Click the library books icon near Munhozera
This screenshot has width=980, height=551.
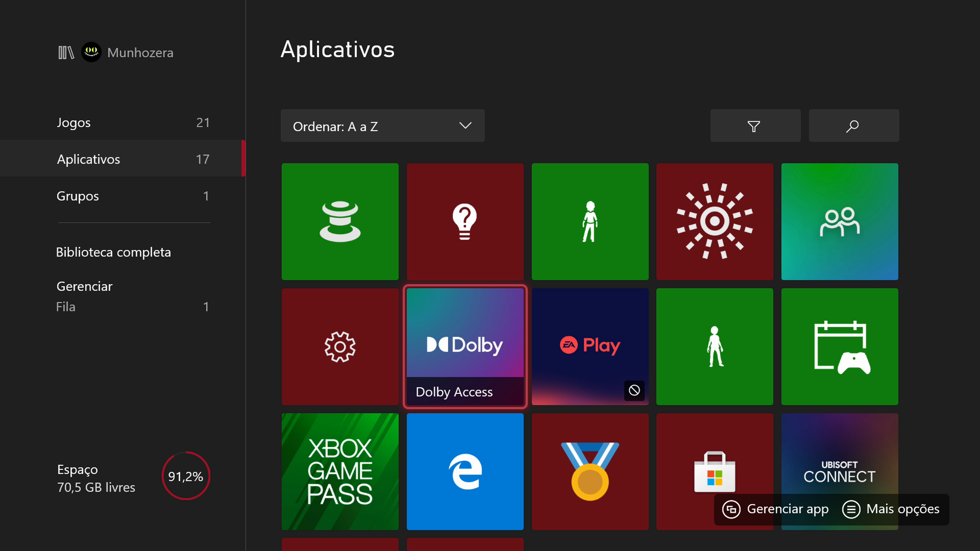(x=66, y=53)
